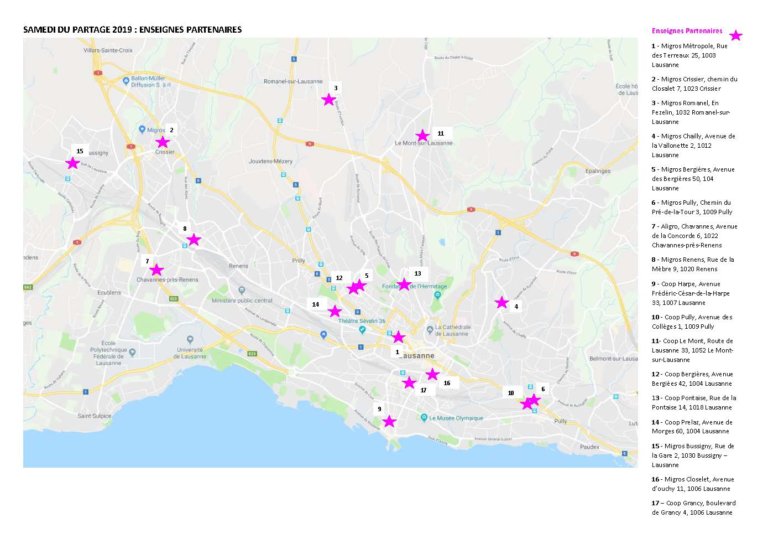Select the Le Musée Olympique teal pin

tap(424, 418)
